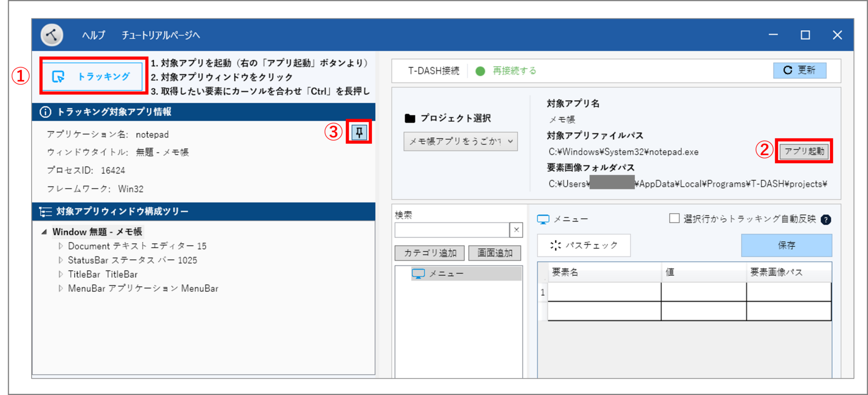868x395 pixels.
Task: Click into the 検索 search field
Action: [452, 230]
